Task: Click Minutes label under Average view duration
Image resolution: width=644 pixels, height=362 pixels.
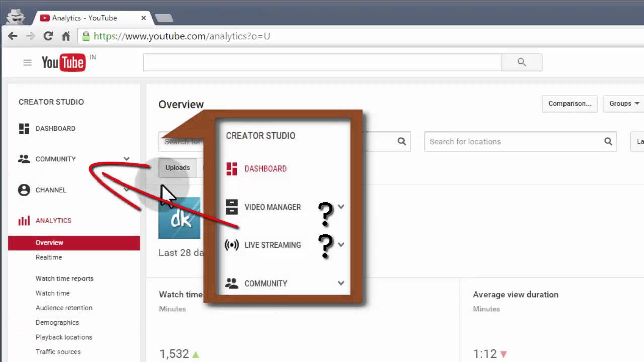Action: tap(487, 309)
